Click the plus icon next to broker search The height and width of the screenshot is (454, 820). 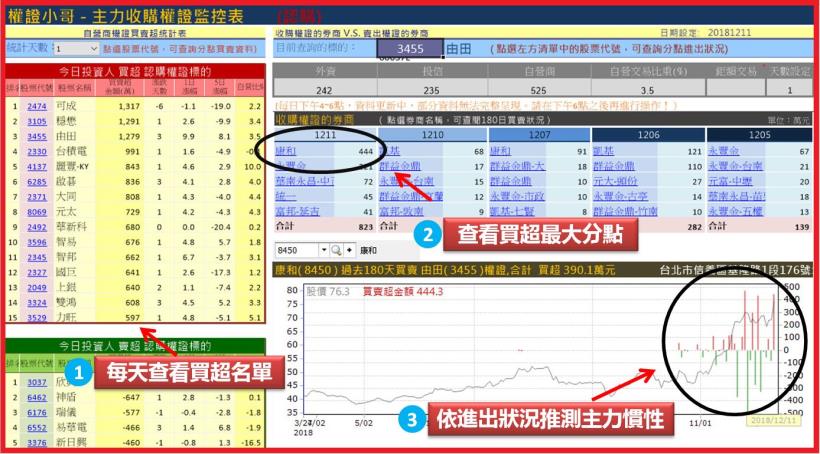point(349,251)
